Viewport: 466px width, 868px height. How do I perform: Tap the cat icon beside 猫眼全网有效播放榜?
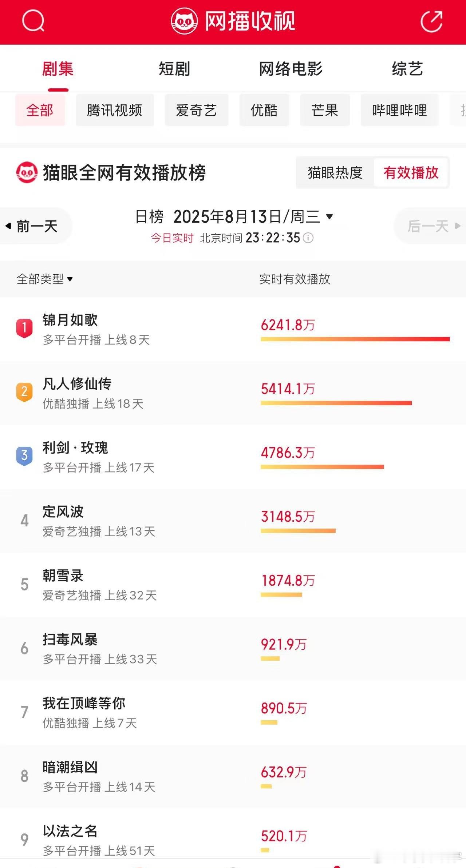point(27,172)
